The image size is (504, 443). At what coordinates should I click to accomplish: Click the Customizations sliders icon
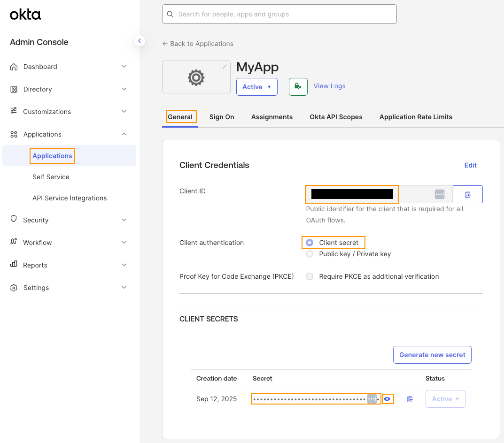coord(14,111)
